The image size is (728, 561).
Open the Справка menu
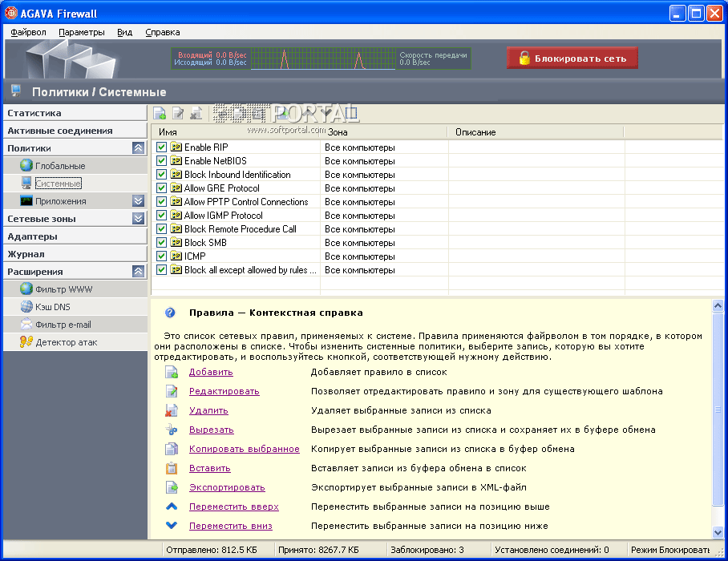click(163, 32)
